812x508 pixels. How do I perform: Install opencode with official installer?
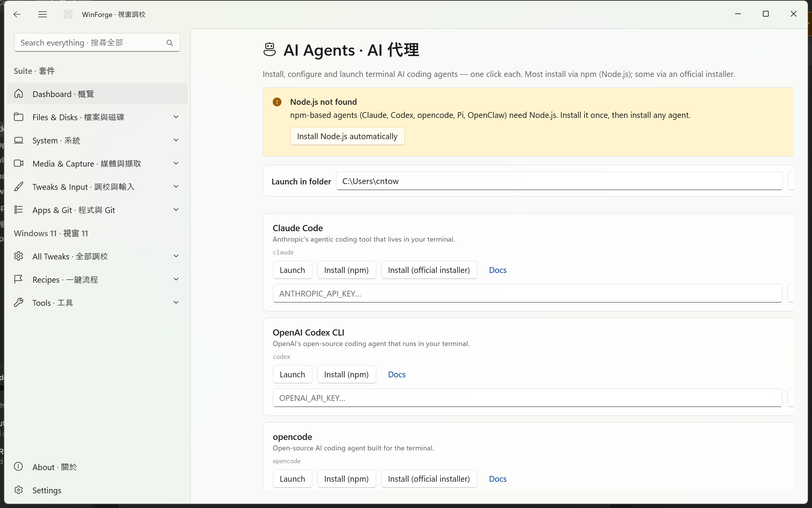429,479
